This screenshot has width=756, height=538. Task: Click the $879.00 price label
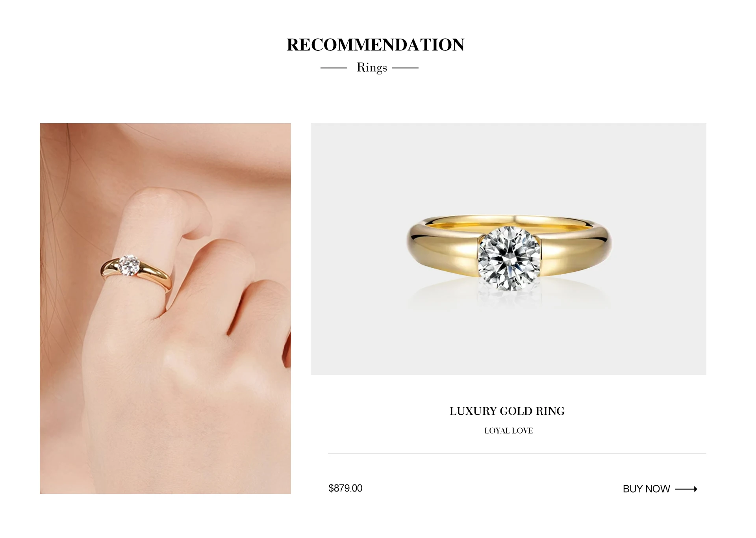pyautogui.click(x=345, y=488)
